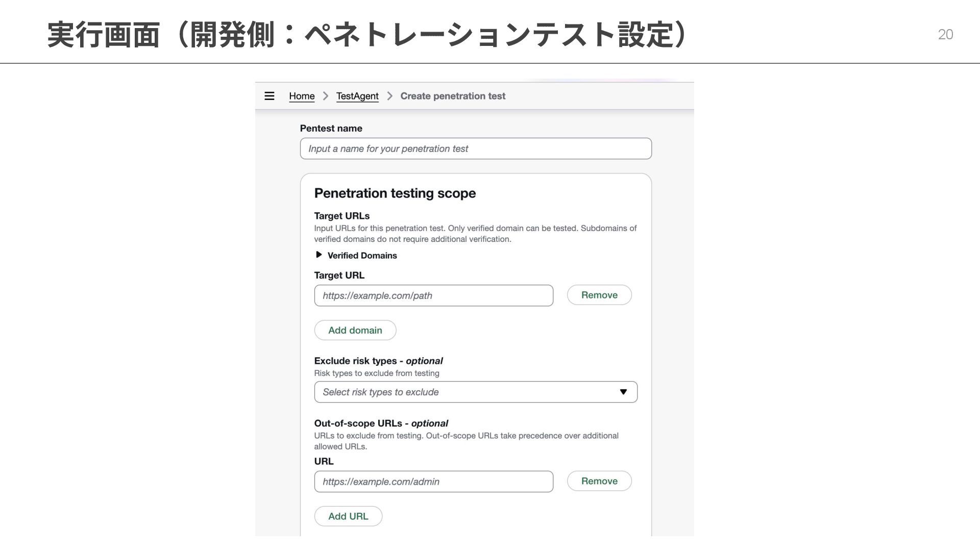The height and width of the screenshot is (551, 980).
Task: Click the slide page number 20
Action: (945, 34)
